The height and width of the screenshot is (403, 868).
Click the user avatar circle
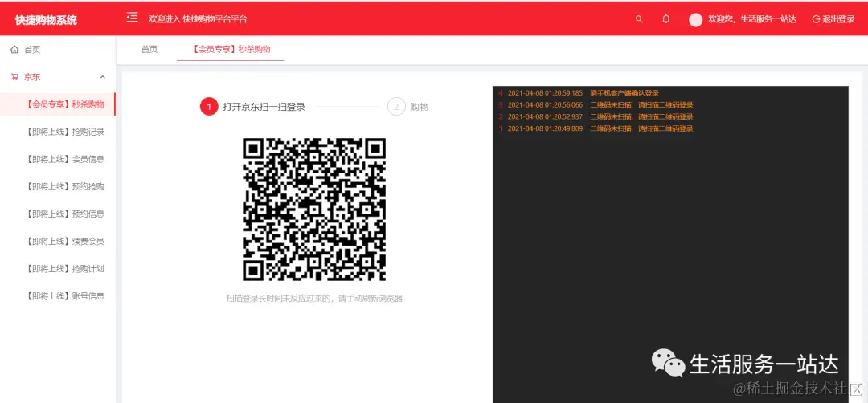[x=695, y=20]
